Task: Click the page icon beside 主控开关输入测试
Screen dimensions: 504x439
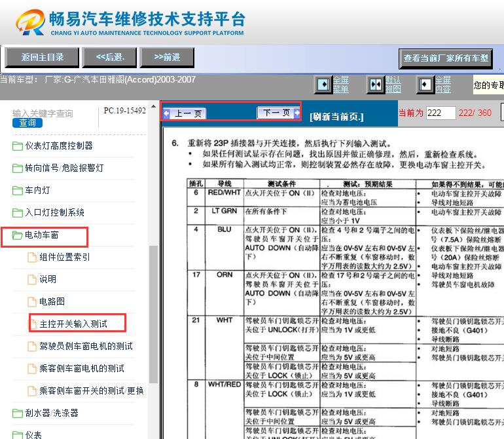Action: pyautogui.click(x=33, y=324)
